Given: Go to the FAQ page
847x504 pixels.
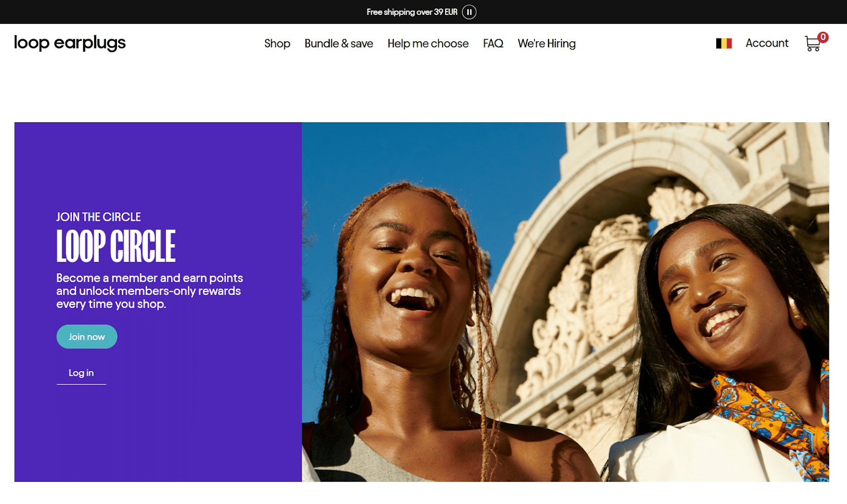Looking at the screenshot, I should click(x=493, y=43).
